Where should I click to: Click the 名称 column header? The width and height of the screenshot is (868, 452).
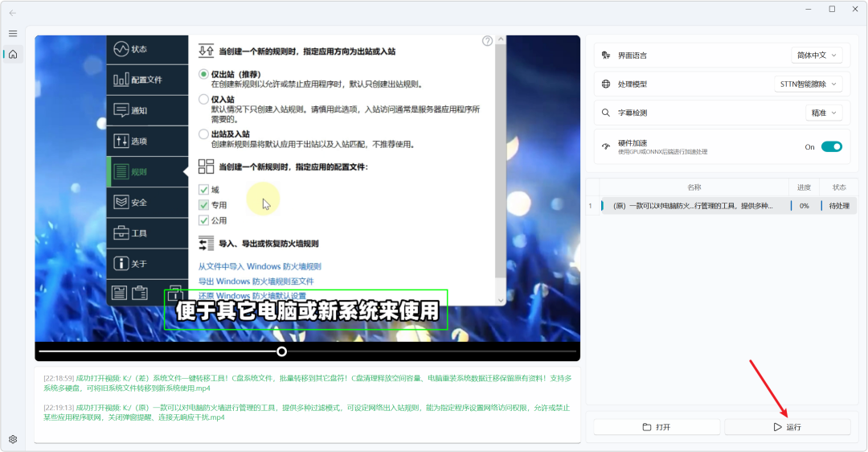[694, 187]
